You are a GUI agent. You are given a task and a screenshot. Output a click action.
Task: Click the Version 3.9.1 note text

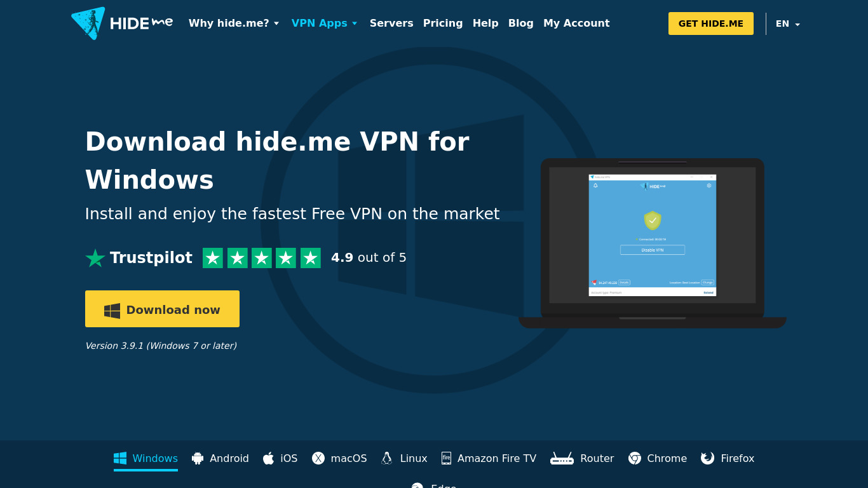(x=161, y=346)
